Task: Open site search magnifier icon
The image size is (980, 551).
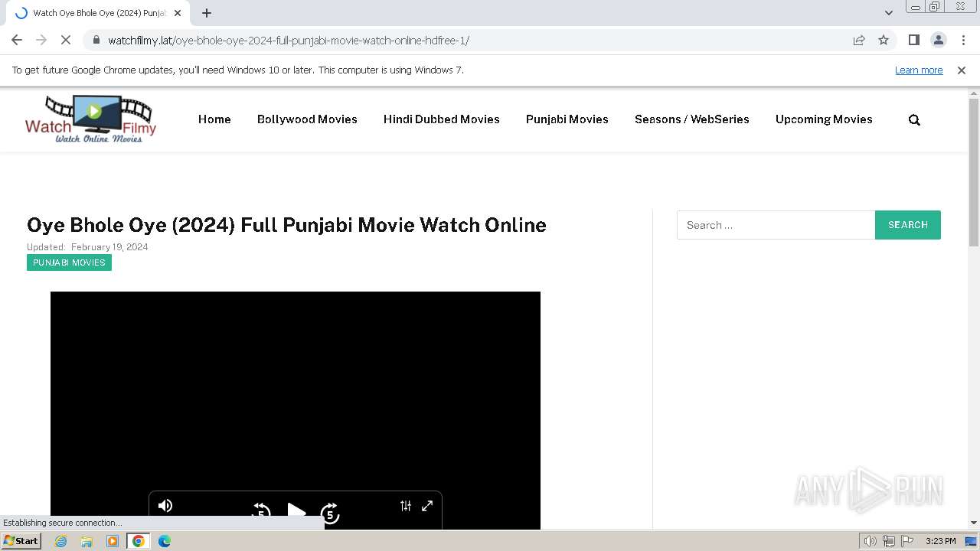Action: pyautogui.click(x=914, y=120)
